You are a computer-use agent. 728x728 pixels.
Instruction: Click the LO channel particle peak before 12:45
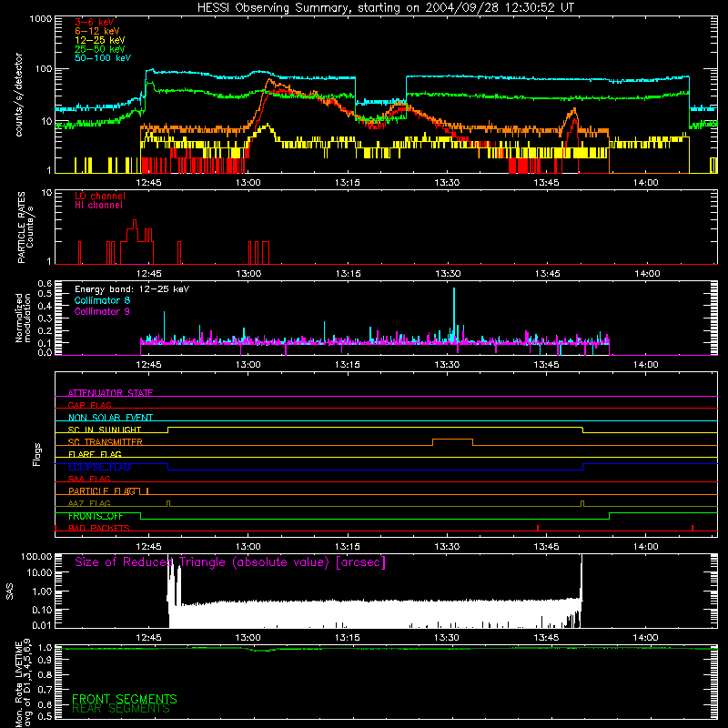pos(135,223)
